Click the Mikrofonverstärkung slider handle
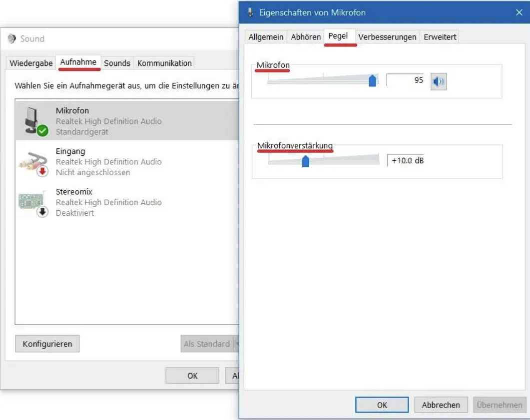This screenshot has width=530, height=420. click(306, 161)
